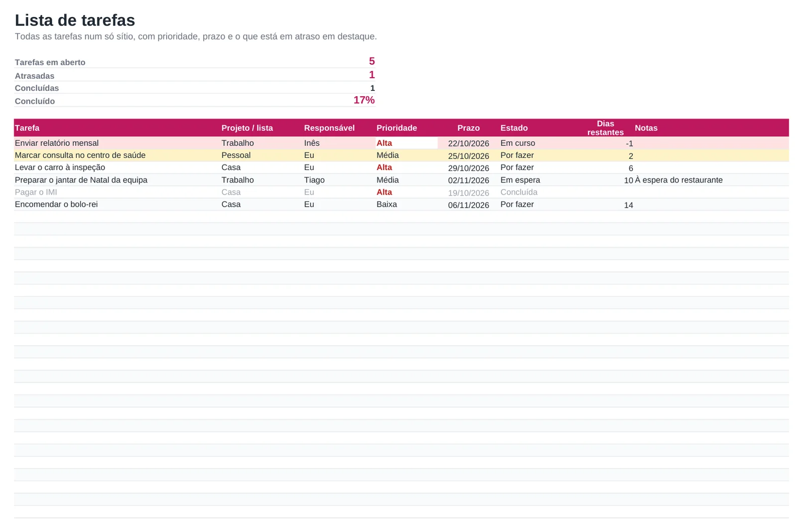This screenshot has height=532, width=803.
Task: Select priority 'Alta' for Enviar relatório mensal
Action: tap(384, 143)
